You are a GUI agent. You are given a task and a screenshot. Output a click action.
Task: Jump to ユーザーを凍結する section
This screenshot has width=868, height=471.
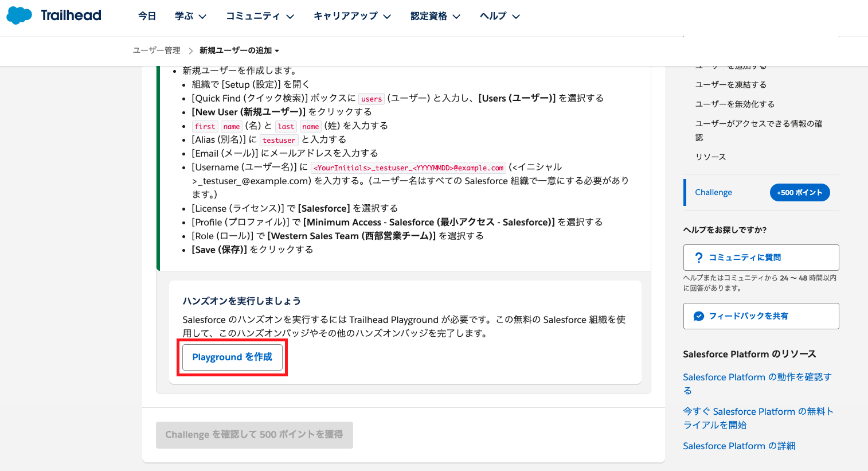tap(730, 84)
